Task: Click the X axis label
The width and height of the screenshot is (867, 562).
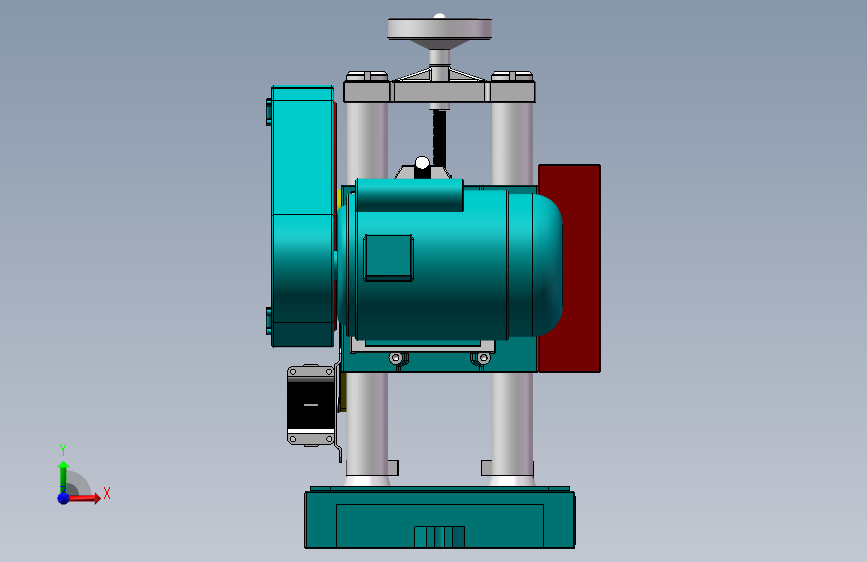Action: pyautogui.click(x=107, y=493)
